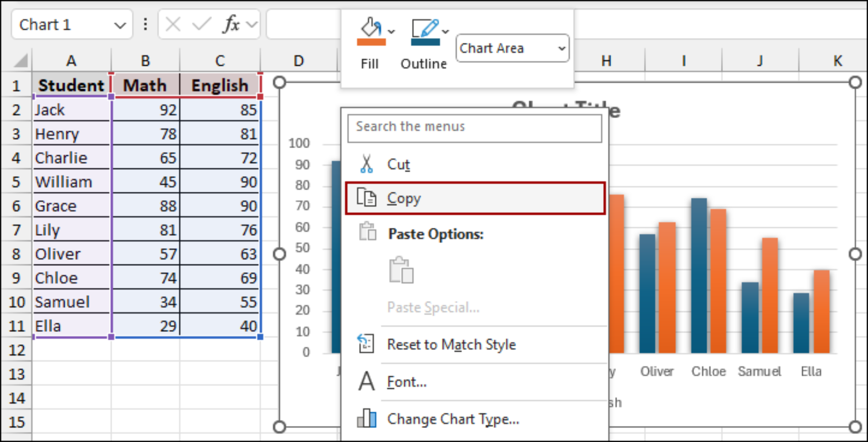Expand the Outline color dropdown arrow
This screenshot has height=442, width=868.
pos(445,31)
